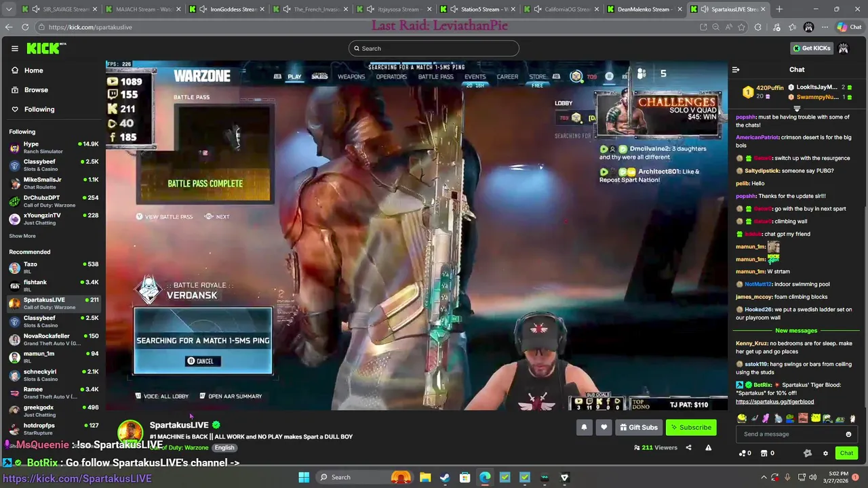Open the hamburger sidebar menu
The image size is (868, 488).
[14, 48]
